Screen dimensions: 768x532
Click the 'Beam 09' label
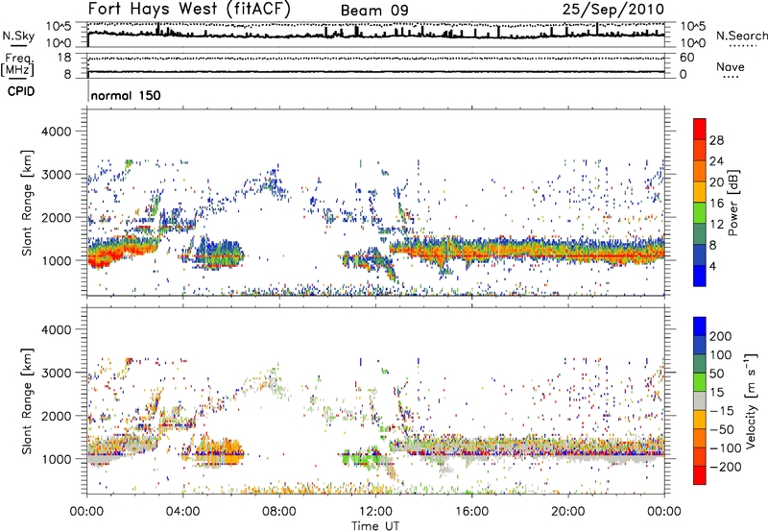coord(374,11)
